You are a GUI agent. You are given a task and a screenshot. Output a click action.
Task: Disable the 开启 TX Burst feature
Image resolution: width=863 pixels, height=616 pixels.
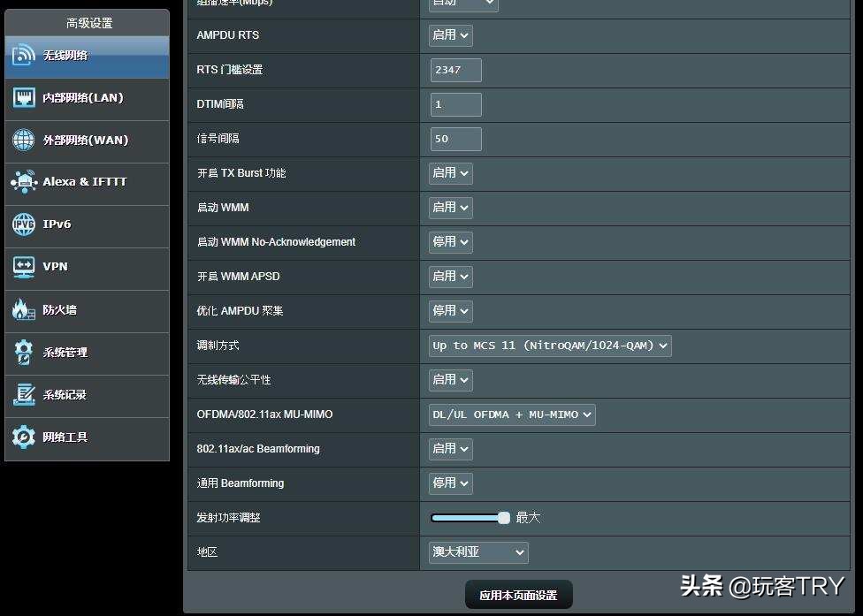pyautogui.click(x=449, y=172)
